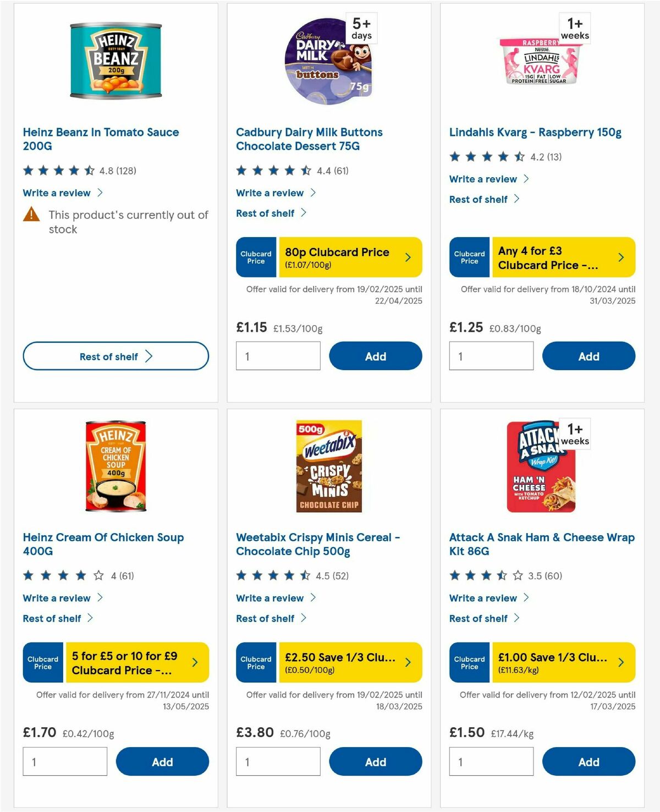Expand the "Any 4 for £3" offer chevron
The width and height of the screenshot is (660, 812).
pos(621,257)
